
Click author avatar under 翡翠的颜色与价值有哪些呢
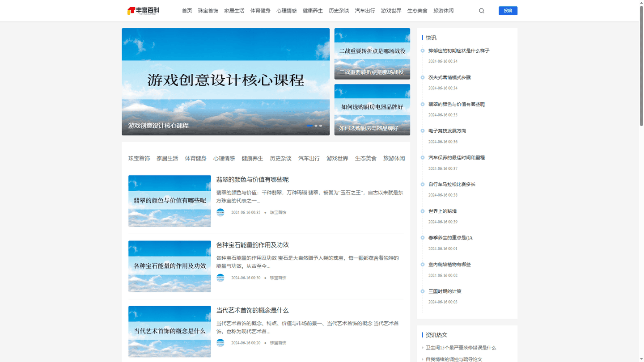(x=220, y=212)
